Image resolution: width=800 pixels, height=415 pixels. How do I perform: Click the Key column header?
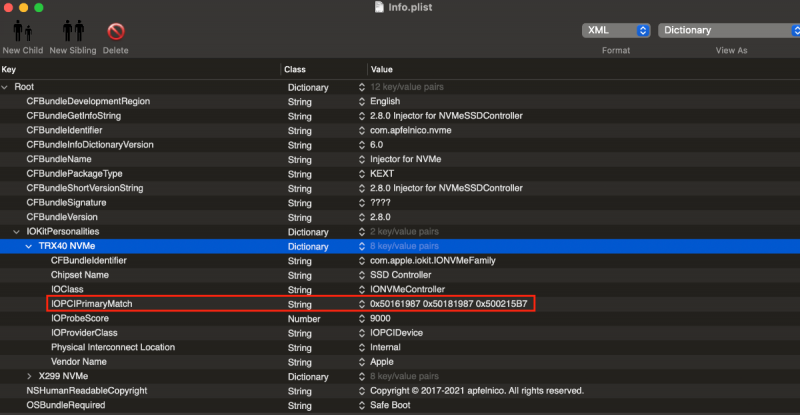[x=9, y=69]
